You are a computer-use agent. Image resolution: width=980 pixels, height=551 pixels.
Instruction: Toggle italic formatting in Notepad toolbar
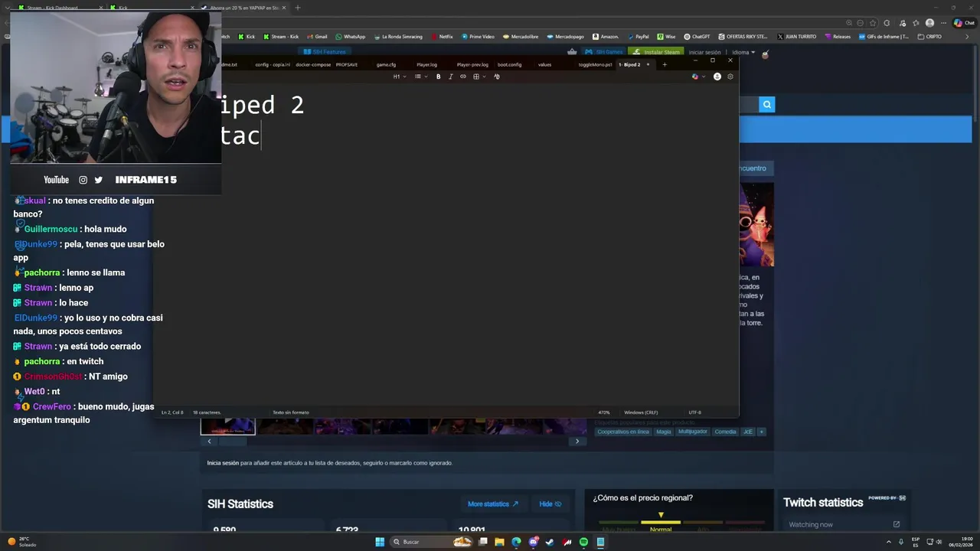(x=450, y=77)
